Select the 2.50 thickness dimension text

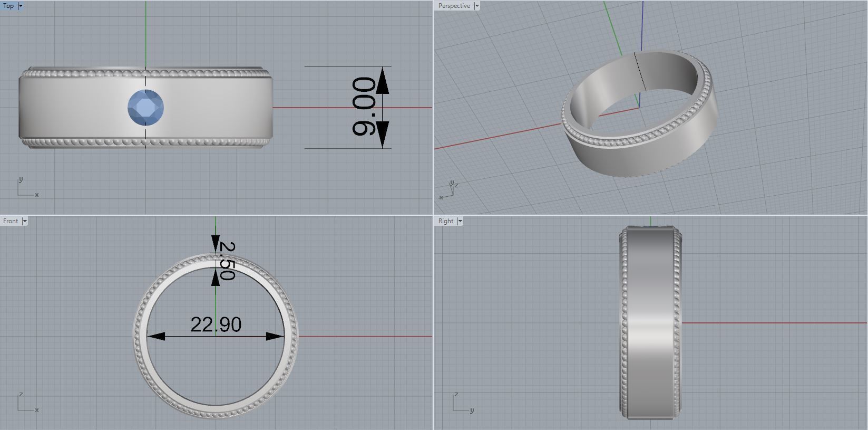tap(226, 261)
